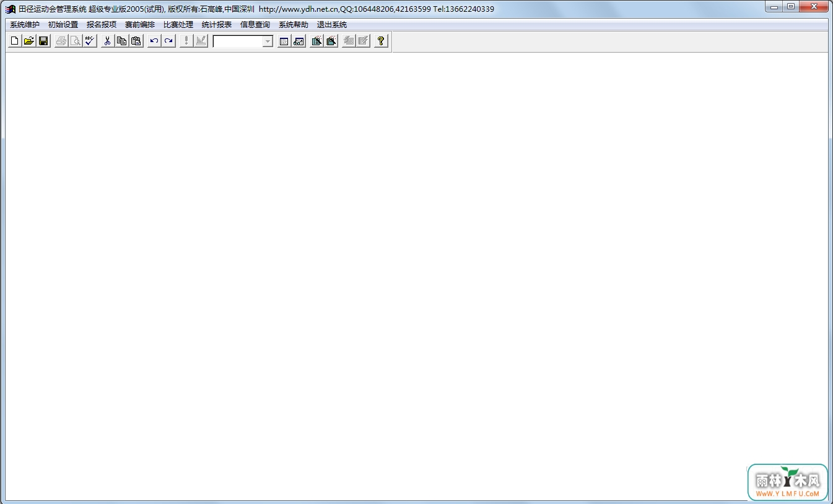Restore down the application window

[791, 7]
